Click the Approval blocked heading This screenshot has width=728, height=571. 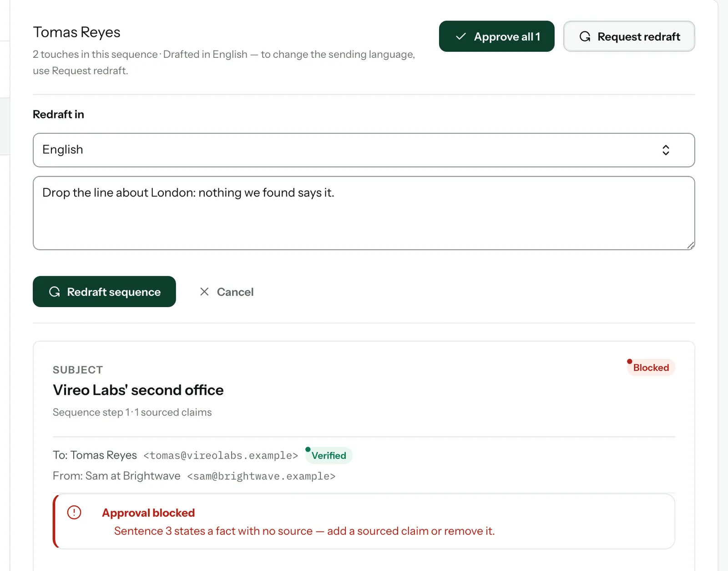148,513
